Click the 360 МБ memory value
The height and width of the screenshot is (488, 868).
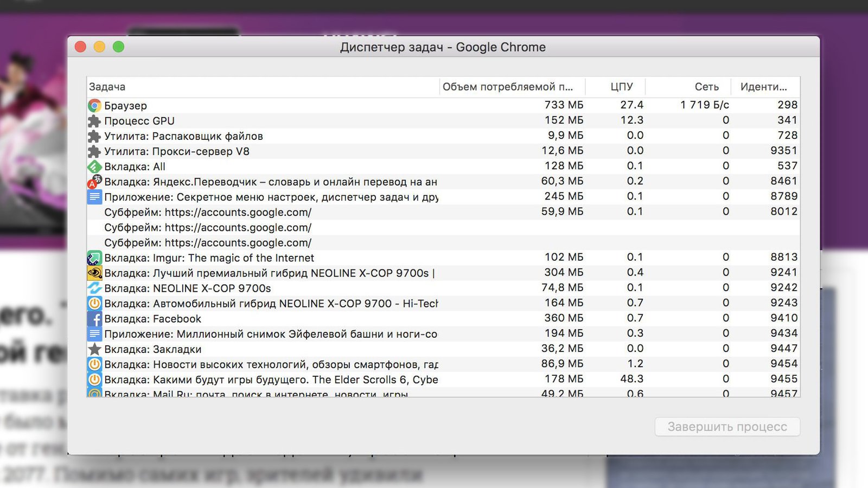pos(564,318)
